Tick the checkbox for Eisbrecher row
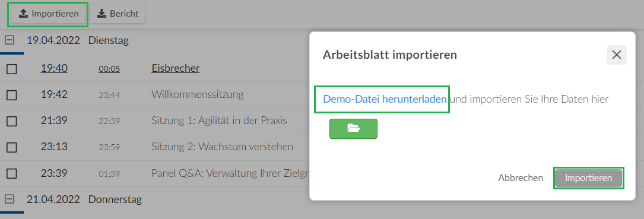The height and width of the screenshot is (219, 644). click(x=11, y=69)
